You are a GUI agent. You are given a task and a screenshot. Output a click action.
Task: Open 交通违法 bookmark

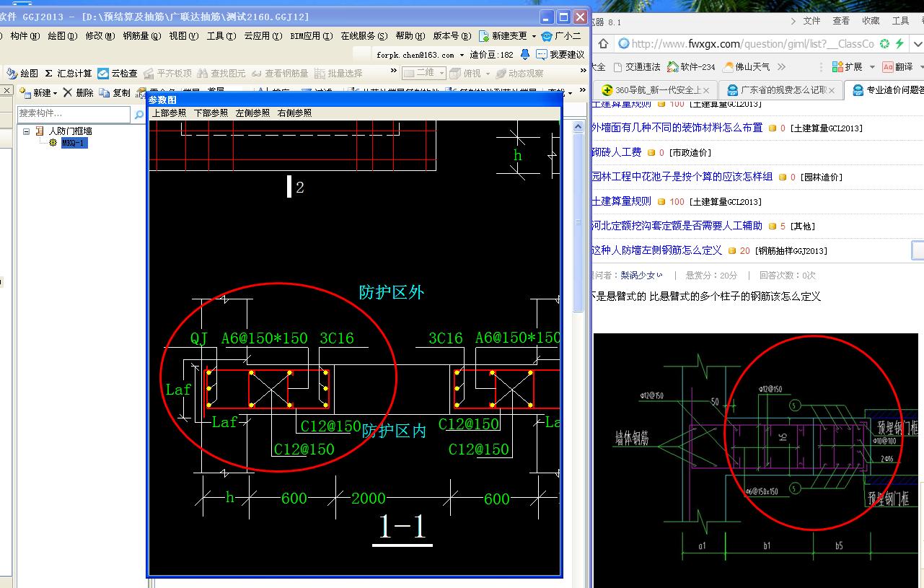pos(636,66)
